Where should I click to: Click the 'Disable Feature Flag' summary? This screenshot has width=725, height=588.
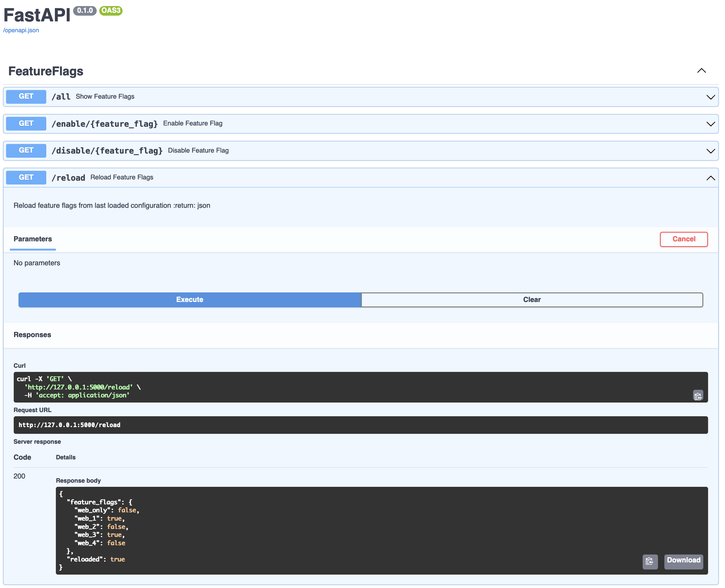(198, 150)
